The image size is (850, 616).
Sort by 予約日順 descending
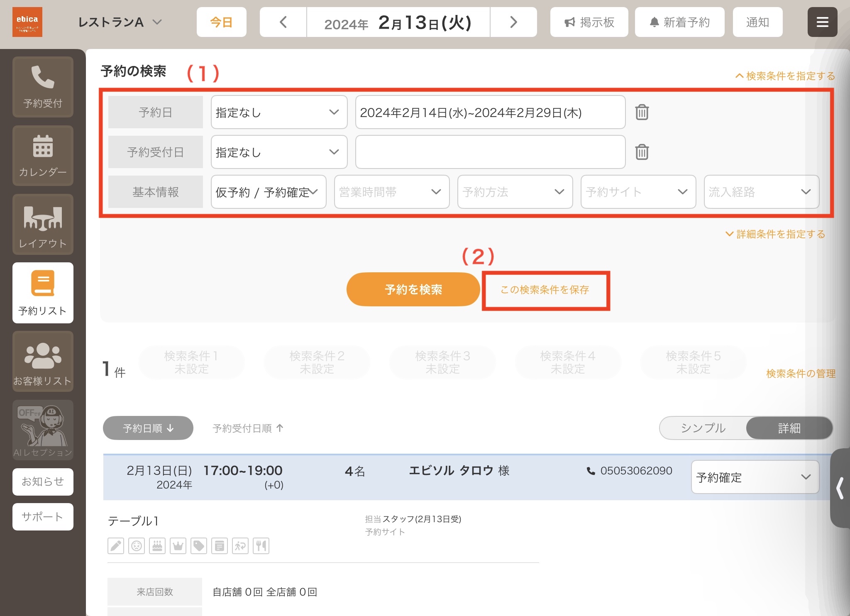[x=148, y=428]
